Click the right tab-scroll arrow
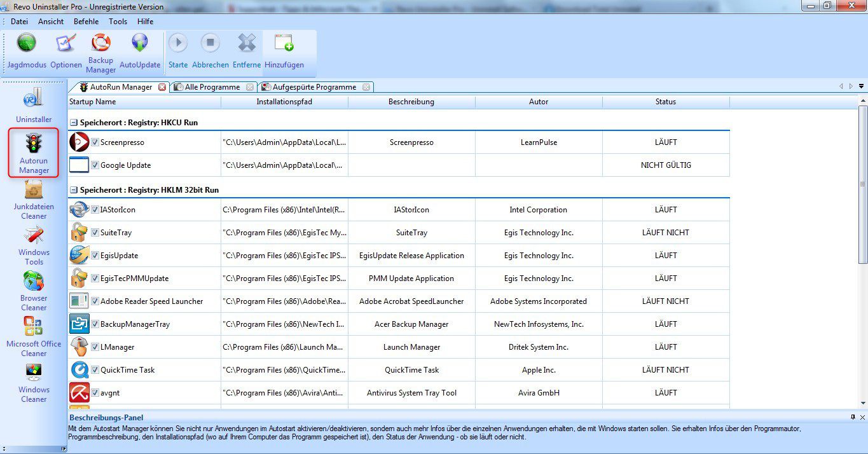Screen dimensions: 868x454 pos(851,85)
